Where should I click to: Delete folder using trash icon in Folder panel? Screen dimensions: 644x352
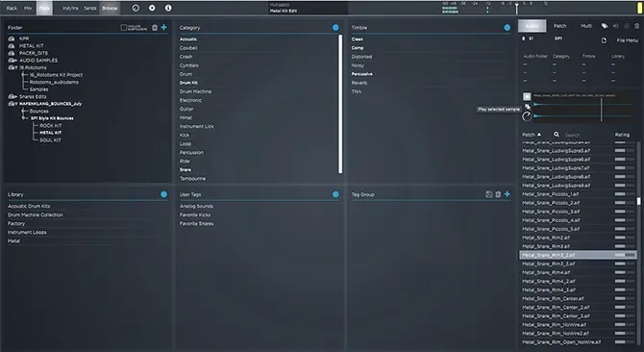[155, 28]
